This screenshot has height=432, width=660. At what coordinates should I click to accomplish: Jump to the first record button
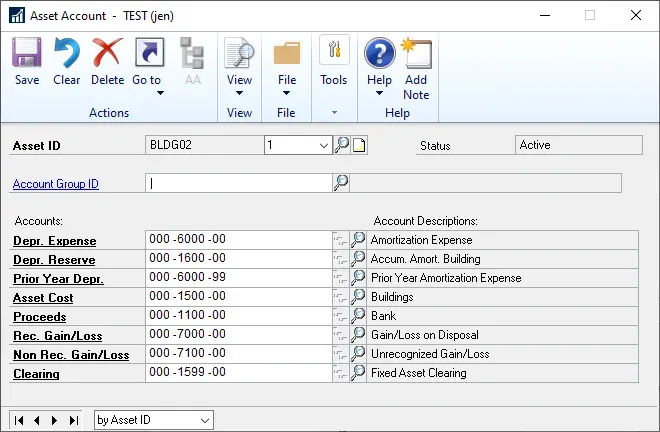coord(17,420)
